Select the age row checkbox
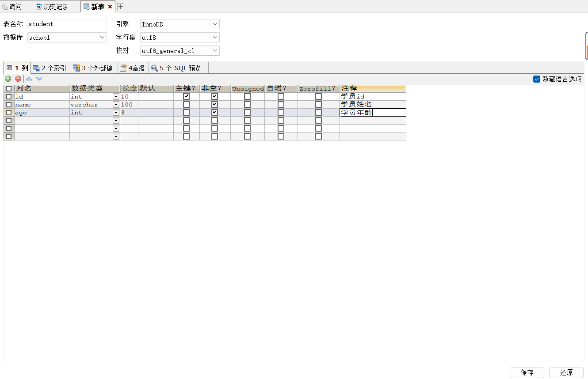 click(x=9, y=112)
